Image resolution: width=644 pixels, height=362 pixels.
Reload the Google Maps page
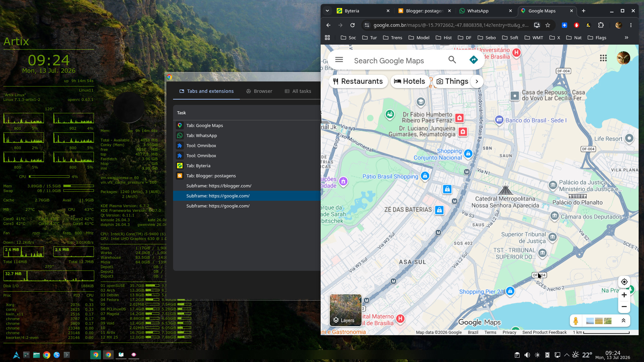(x=353, y=25)
